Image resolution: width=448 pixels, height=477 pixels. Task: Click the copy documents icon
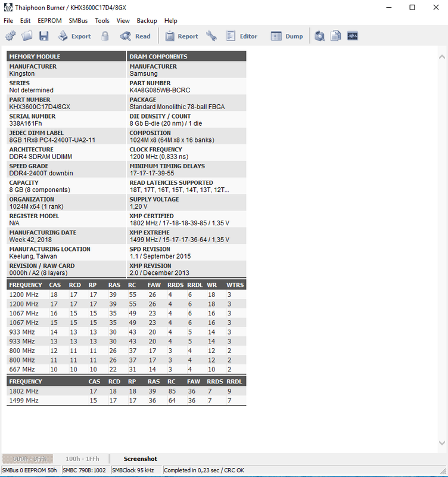pyautogui.click(x=336, y=36)
